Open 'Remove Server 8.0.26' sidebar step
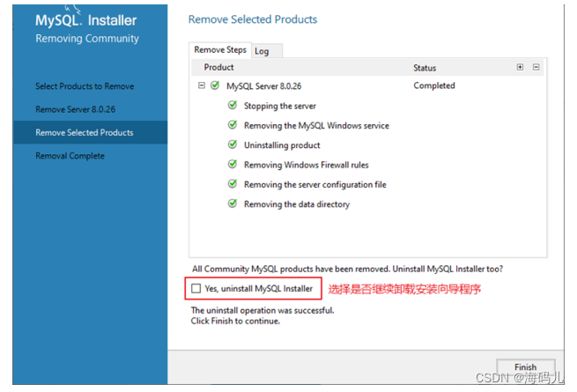The image size is (577, 392). click(76, 109)
